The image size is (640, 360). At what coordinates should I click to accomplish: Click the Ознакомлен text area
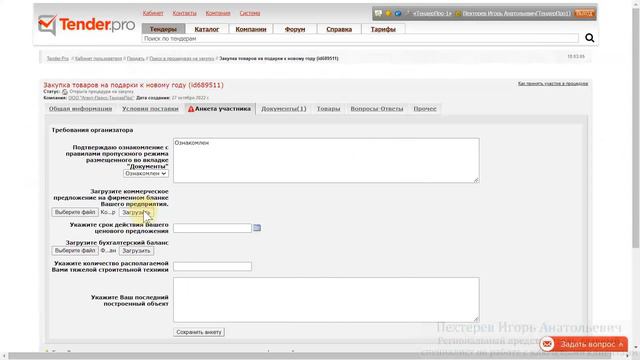pyautogui.click(x=326, y=160)
